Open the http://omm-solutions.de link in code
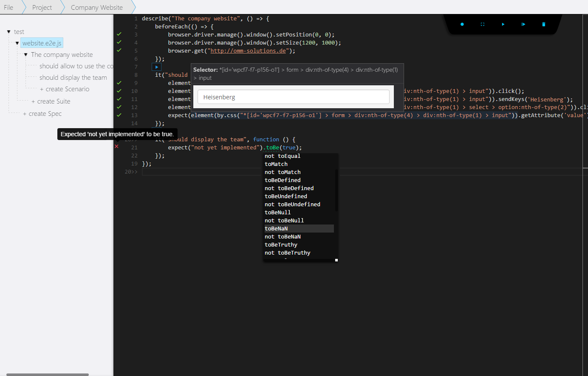Image resolution: width=588 pixels, height=376 pixels. pos(248,51)
